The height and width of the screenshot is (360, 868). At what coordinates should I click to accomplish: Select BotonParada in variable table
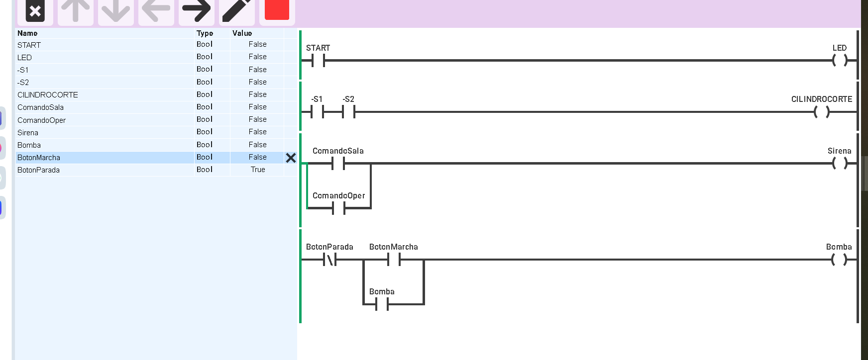click(38, 170)
